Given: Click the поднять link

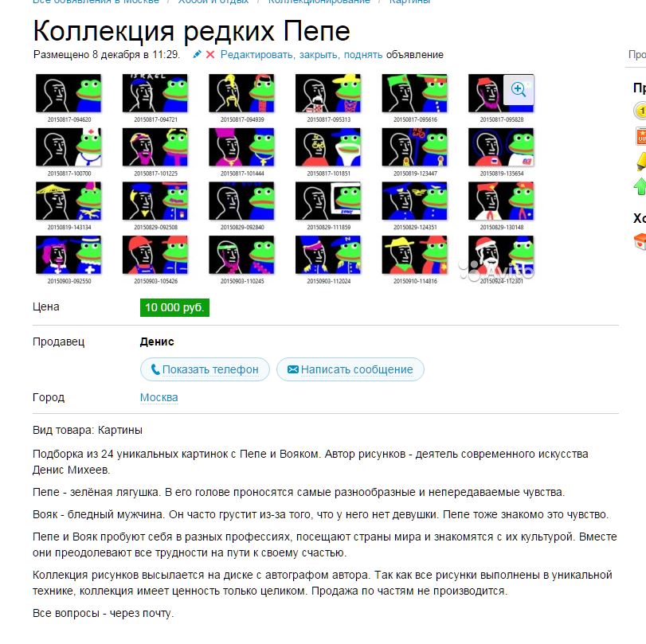Looking at the screenshot, I should (363, 55).
